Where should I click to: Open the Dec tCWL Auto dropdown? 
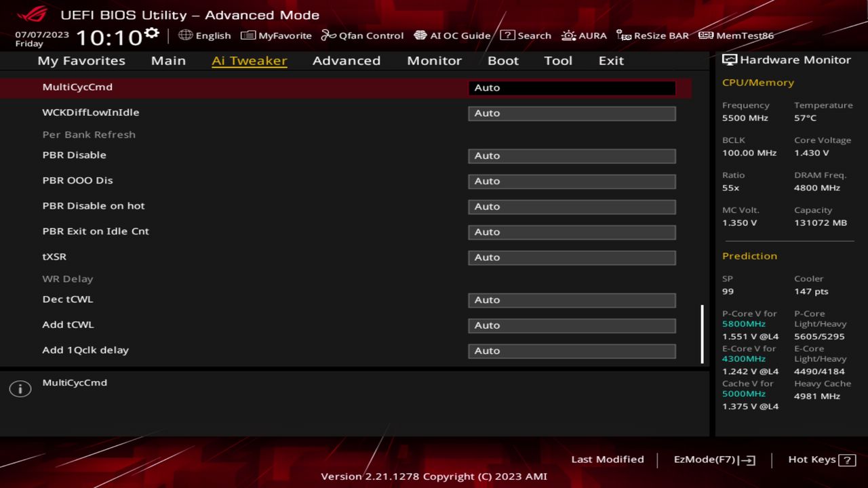click(x=572, y=300)
